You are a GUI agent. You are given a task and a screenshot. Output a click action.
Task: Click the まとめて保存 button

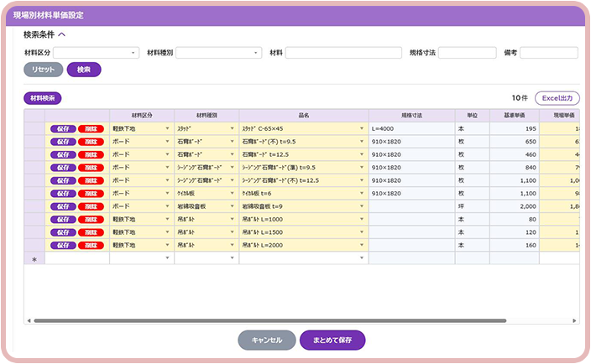point(332,340)
